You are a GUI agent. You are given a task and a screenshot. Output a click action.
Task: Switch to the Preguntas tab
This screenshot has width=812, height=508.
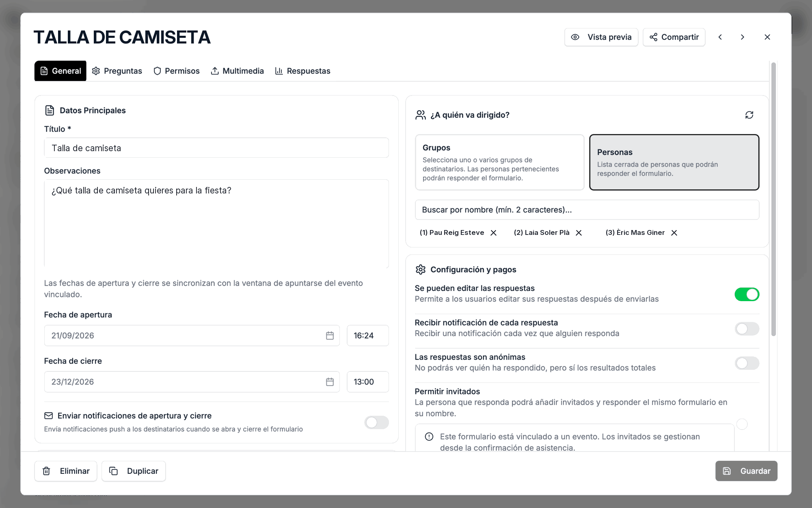117,71
